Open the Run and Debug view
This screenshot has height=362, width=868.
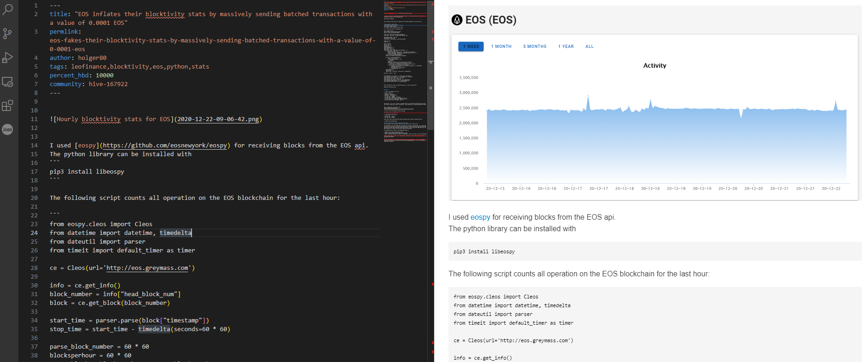7,58
